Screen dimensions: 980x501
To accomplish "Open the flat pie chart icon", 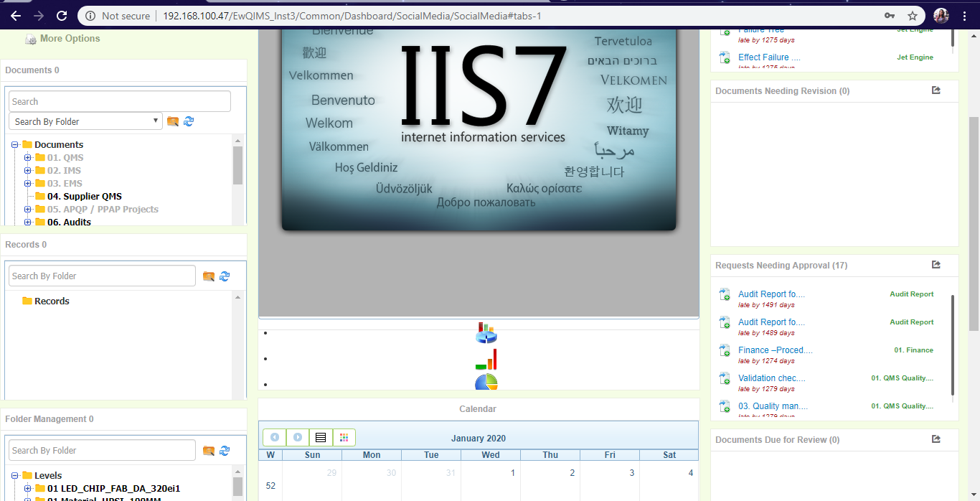I will pos(486,383).
